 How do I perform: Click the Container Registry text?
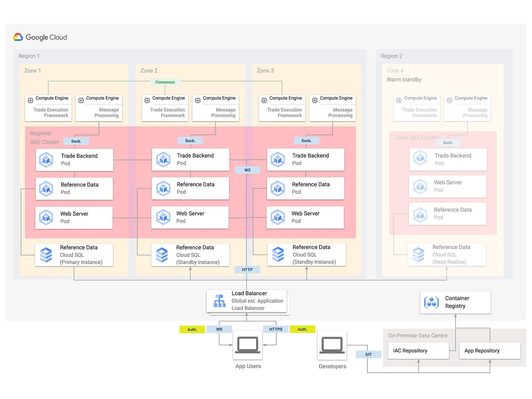coord(457,302)
